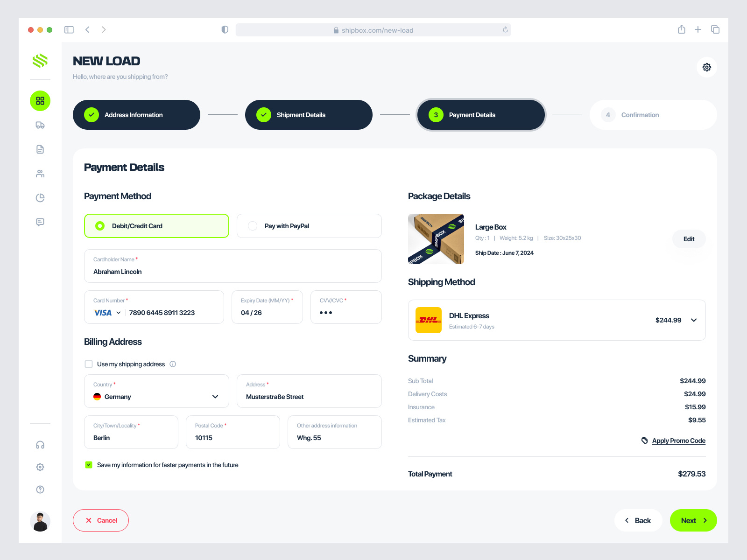Uncheck Save my information for faster payments
Viewport: 747px width, 560px height.
pyautogui.click(x=88, y=465)
